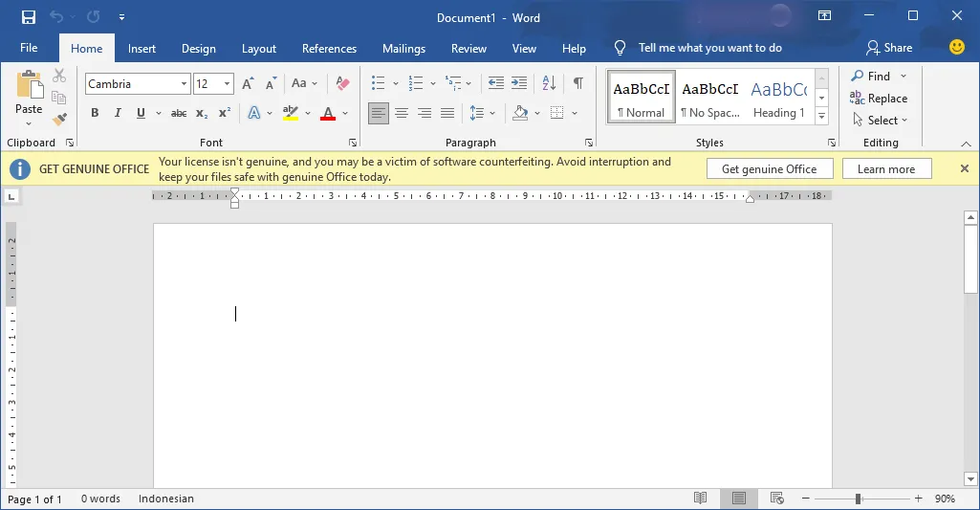Click the Clear All Formatting icon
Image resolution: width=980 pixels, height=510 pixels.
343,84
